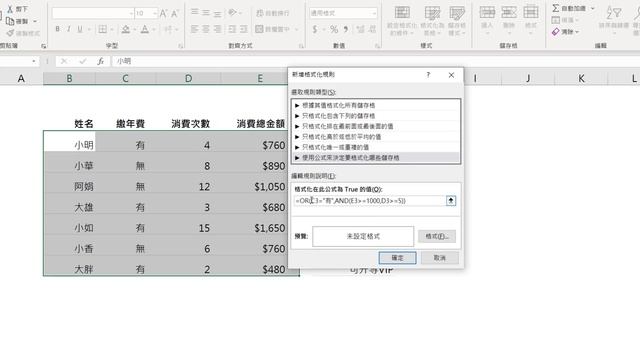Open the Conditional Formatting ribbon menu
The height and width of the screenshot is (360, 640).
[402, 20]
